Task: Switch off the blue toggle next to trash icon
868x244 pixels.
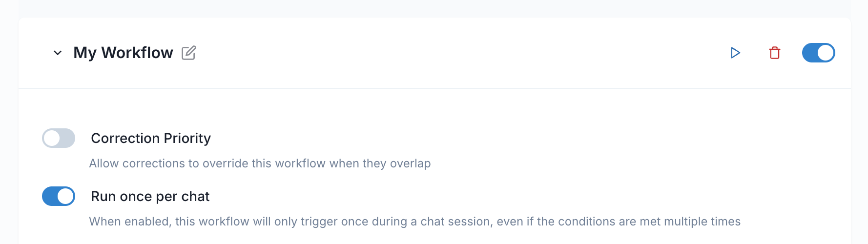Action: click(x=819, y=53)
